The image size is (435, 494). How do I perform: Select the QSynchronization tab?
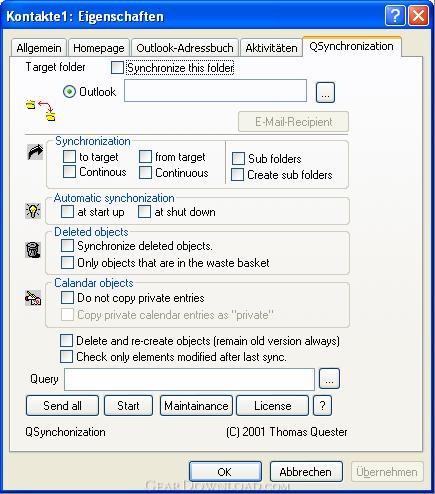point(351,46)
